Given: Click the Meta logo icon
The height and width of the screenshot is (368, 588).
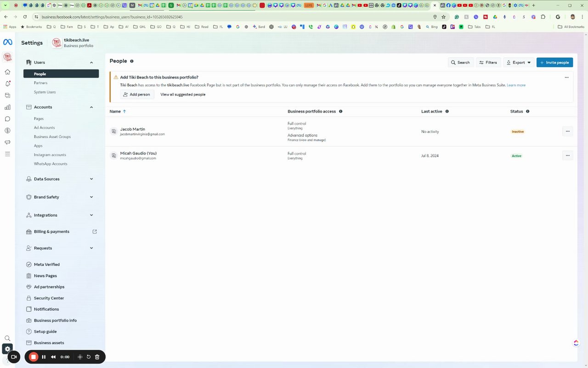Looking at the screenshot, I should [8, 42].
